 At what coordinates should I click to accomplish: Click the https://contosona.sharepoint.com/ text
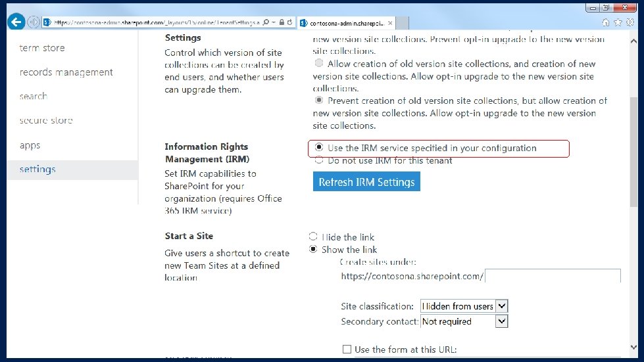pos(412,277)
